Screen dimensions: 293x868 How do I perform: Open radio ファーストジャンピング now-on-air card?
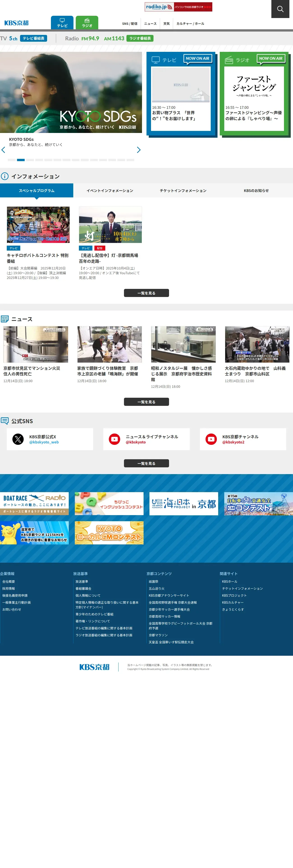click(x=254, y=98)
